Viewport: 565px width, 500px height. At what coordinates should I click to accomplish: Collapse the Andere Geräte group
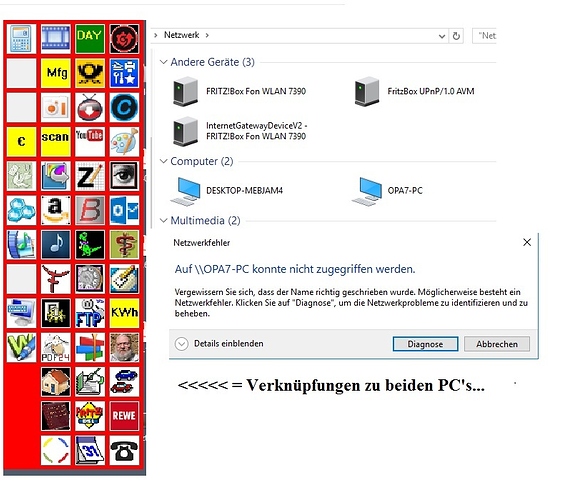pyautogui.click(x=164, y=62)
